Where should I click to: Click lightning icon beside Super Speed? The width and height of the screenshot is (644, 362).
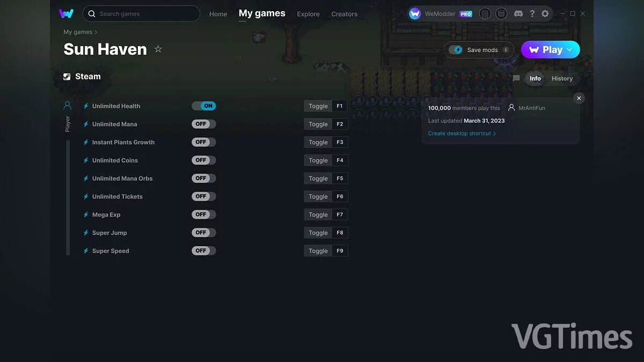point(86,251)
